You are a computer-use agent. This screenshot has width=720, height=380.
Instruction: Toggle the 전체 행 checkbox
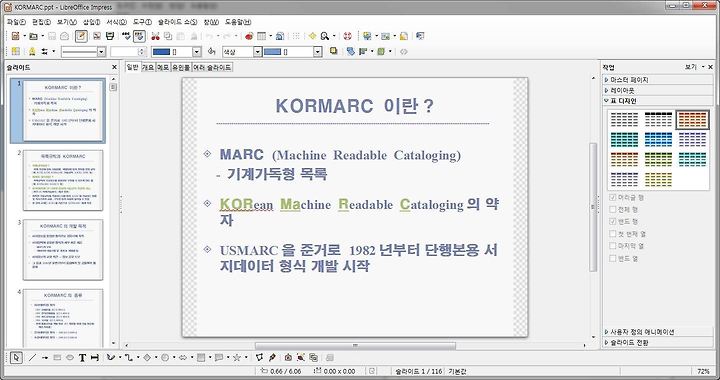pyautogui.click(x=613, y=209)
